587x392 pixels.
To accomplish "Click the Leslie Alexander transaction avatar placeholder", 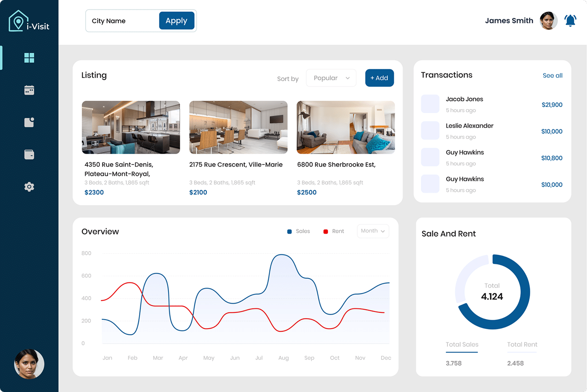I will pyautogui.click(x=430, y=131).
